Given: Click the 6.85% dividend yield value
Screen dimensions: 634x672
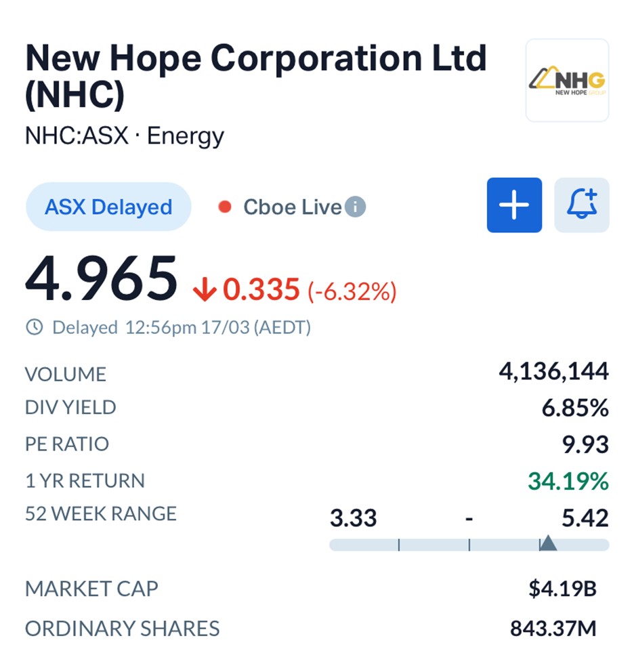Looking at the screenshot, I should (x=577, y=408).
